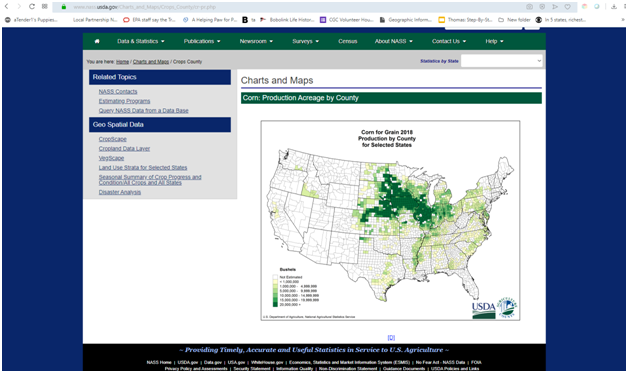This screenshot has width=628, height=373.
Task: Expand the Surveys dropdown menu
Action: click(306, 41)
